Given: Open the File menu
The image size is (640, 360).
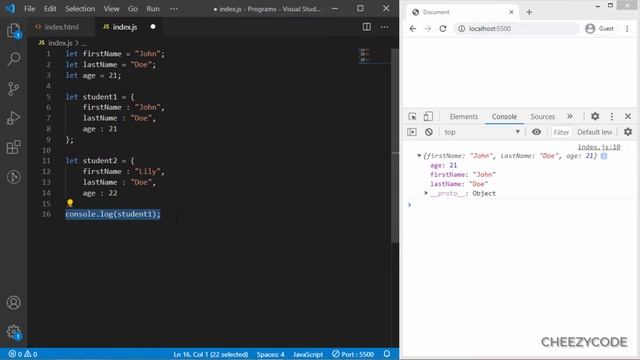Looking at the screenshot, I should 30,9.
